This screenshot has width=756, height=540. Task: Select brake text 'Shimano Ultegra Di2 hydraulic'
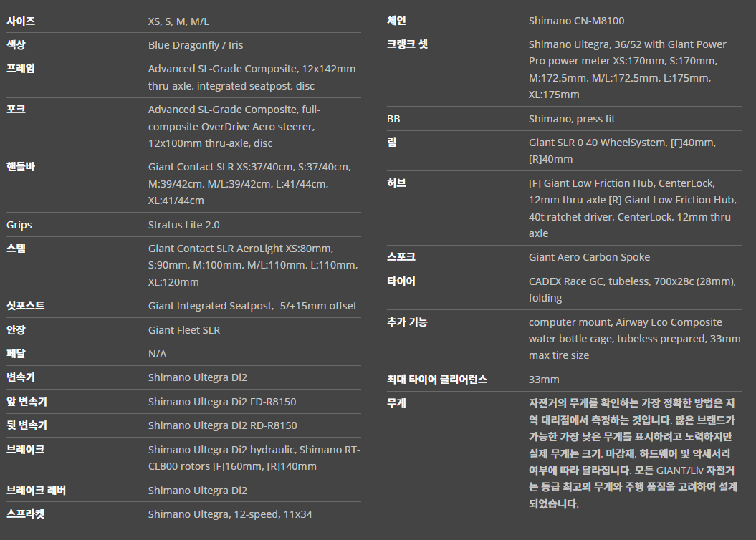coord(254,458)
